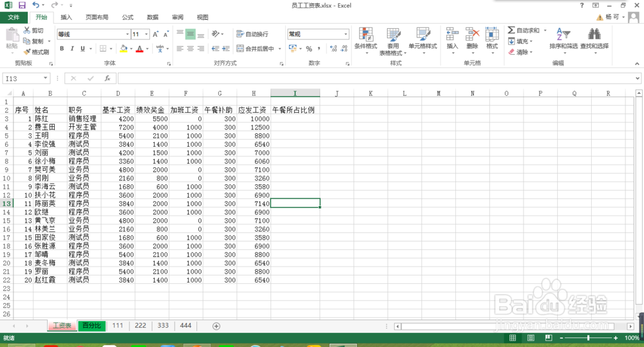Apply the red font color swatch
The width and height of the screenshot is (644, 347).
pos(140,48)
